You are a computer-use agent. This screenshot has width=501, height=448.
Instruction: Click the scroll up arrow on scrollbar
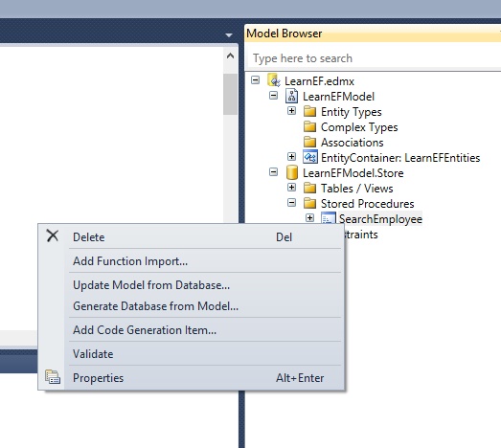pyautogui.click(x=230, y=56)
